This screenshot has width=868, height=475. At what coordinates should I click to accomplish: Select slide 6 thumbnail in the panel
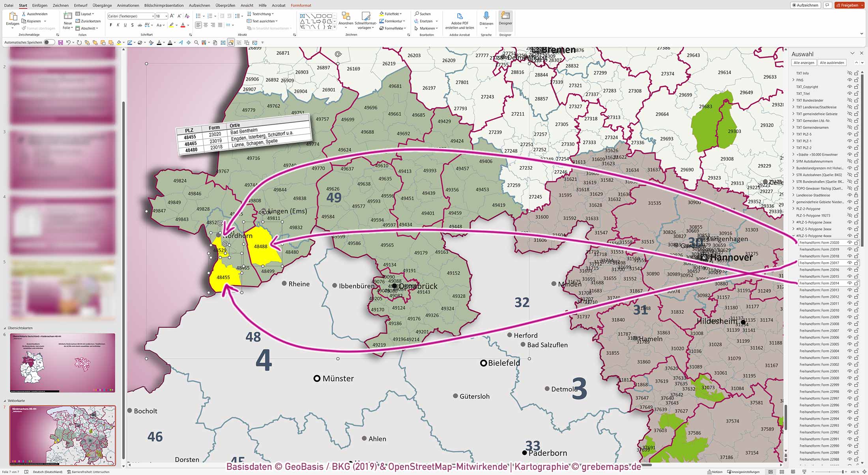point(63,363)
